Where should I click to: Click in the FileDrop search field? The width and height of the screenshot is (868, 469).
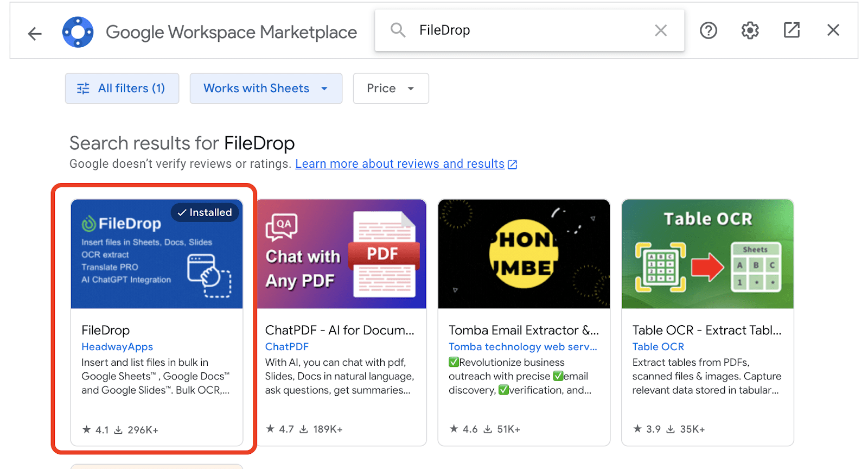[529, 30]
